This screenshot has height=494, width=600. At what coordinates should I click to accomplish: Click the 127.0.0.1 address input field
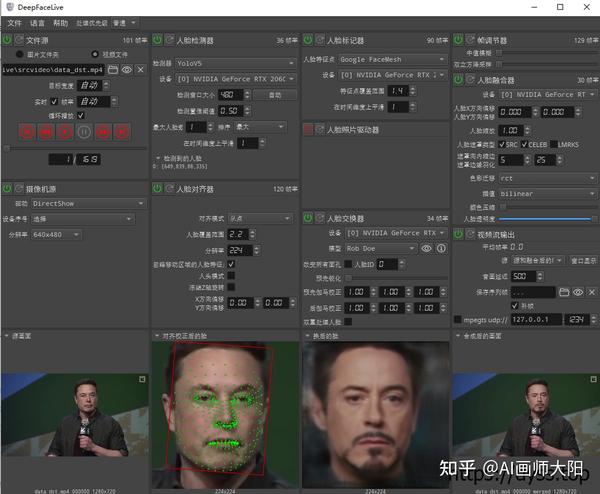tap(536, 319)
